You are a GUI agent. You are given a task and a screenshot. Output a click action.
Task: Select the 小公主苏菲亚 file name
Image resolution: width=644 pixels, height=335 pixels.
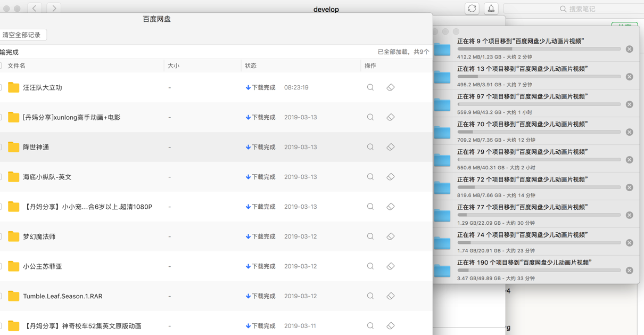[43, 266]
